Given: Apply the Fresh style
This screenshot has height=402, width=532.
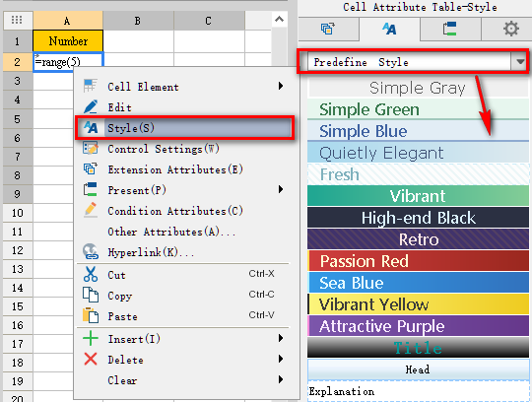Looking at the screenshot, I should pyautogui.click(x=418, y=174).
